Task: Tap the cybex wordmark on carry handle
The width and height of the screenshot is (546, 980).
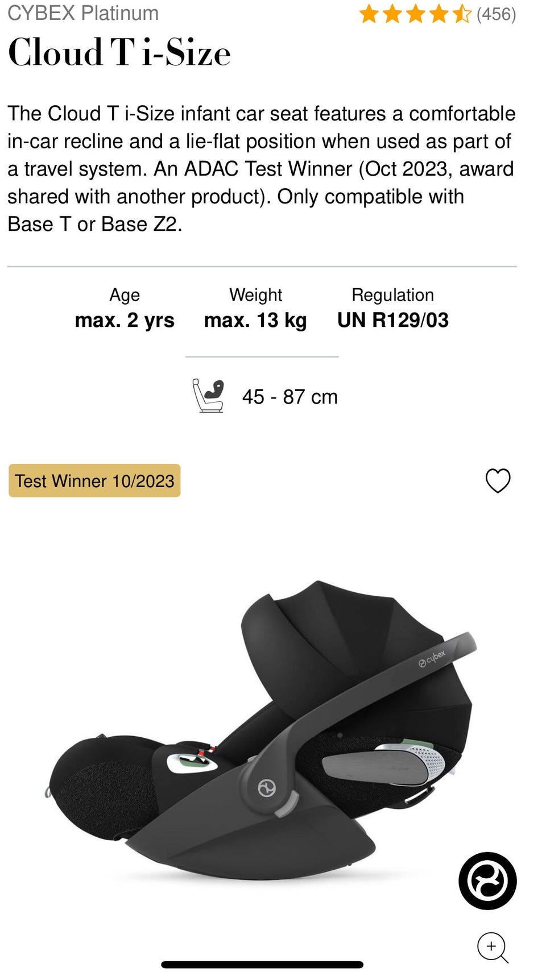Action: (x=432, y=658)
